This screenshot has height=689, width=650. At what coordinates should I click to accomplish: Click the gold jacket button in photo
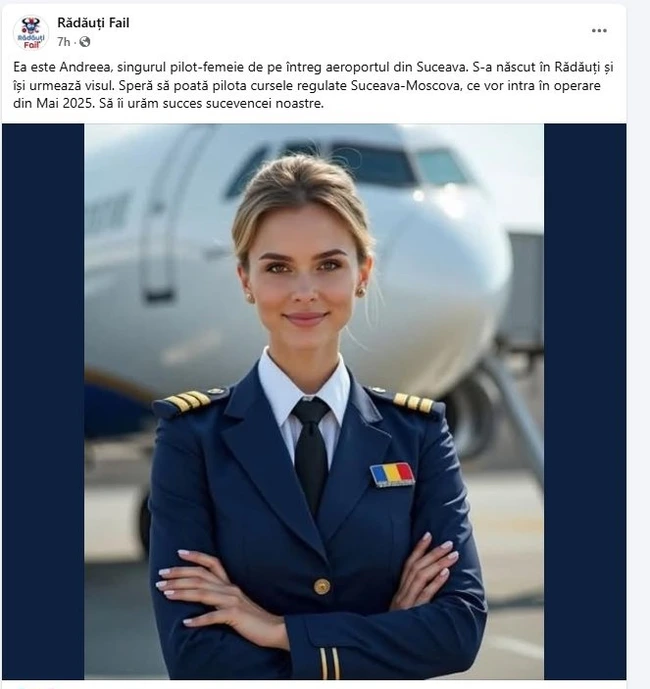point(322,586)
